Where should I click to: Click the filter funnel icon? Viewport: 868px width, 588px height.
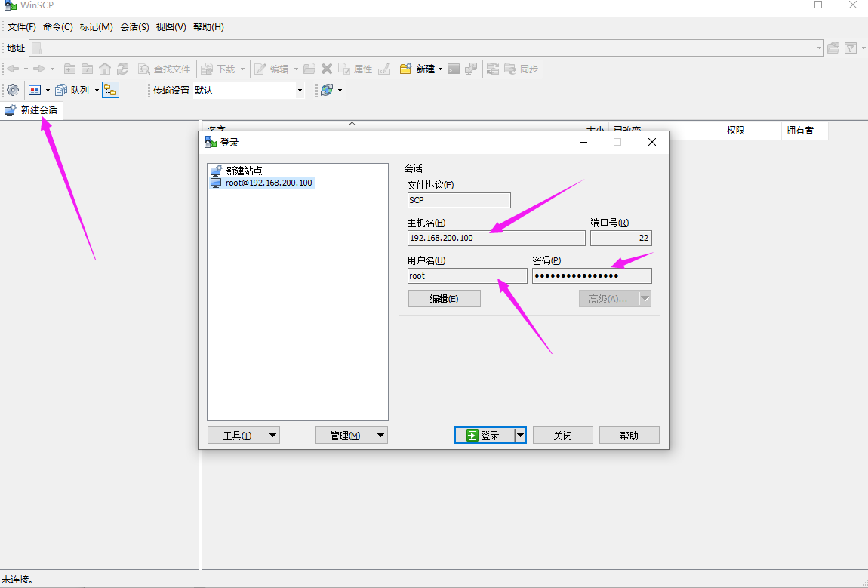[851, 48]
